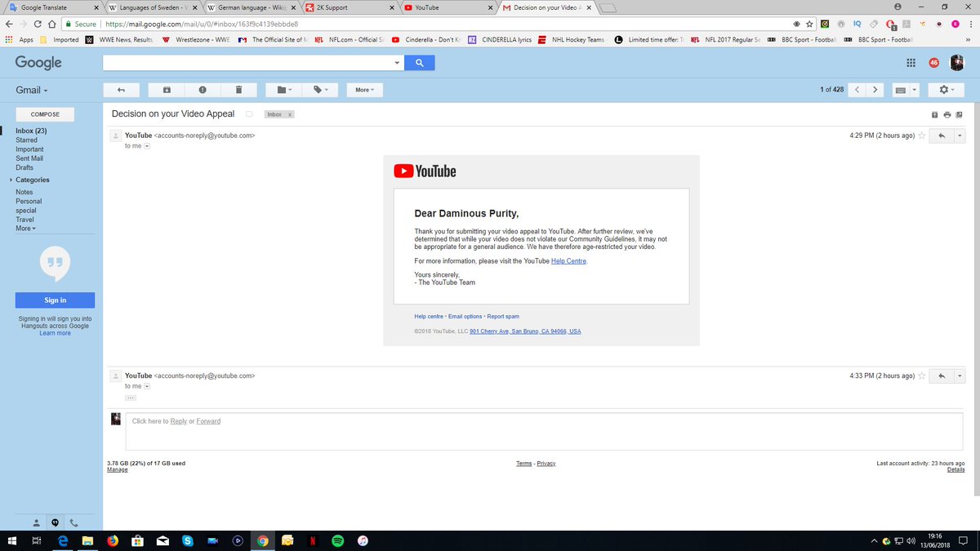Open the Google account avatar

point(957,63)
